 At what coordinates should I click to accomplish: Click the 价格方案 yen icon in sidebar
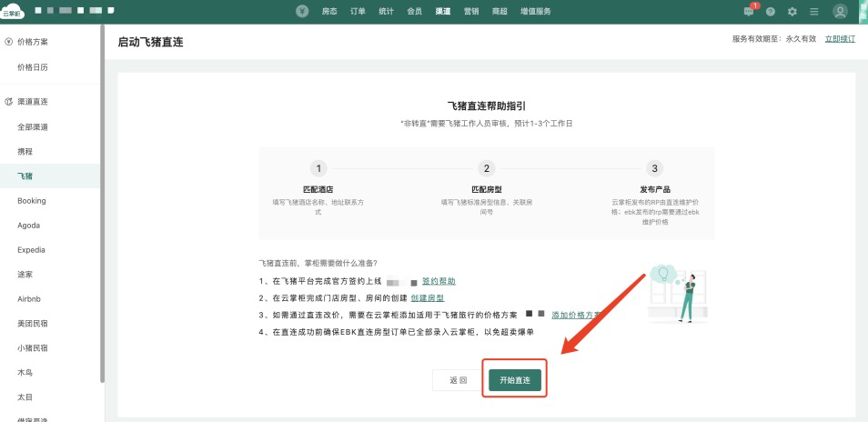pyautogui.click(x=9, y=42)
